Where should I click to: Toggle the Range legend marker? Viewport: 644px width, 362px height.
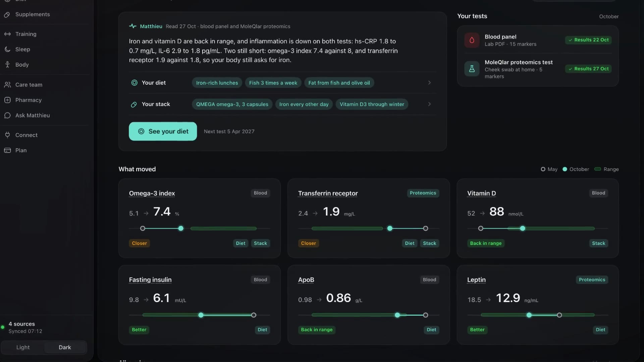597,169
